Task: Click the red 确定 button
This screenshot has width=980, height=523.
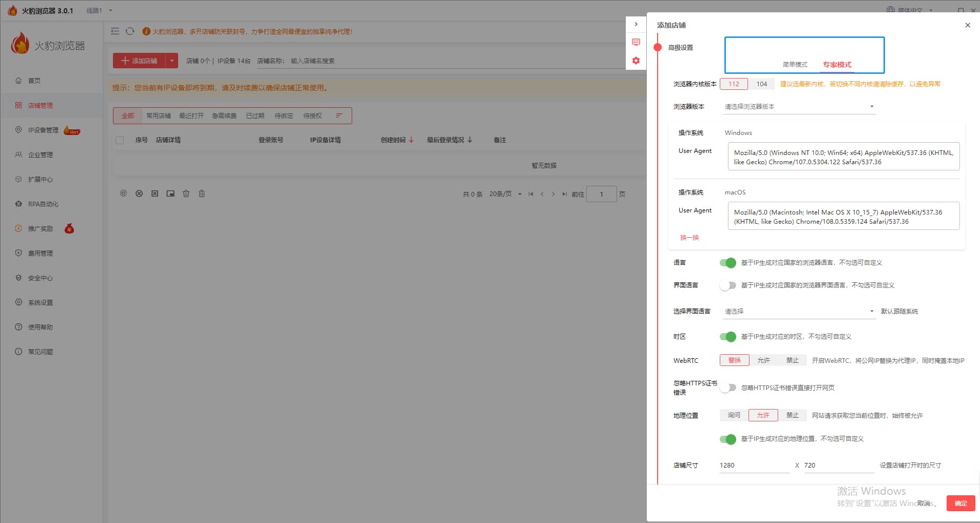Action: [960, 503]
